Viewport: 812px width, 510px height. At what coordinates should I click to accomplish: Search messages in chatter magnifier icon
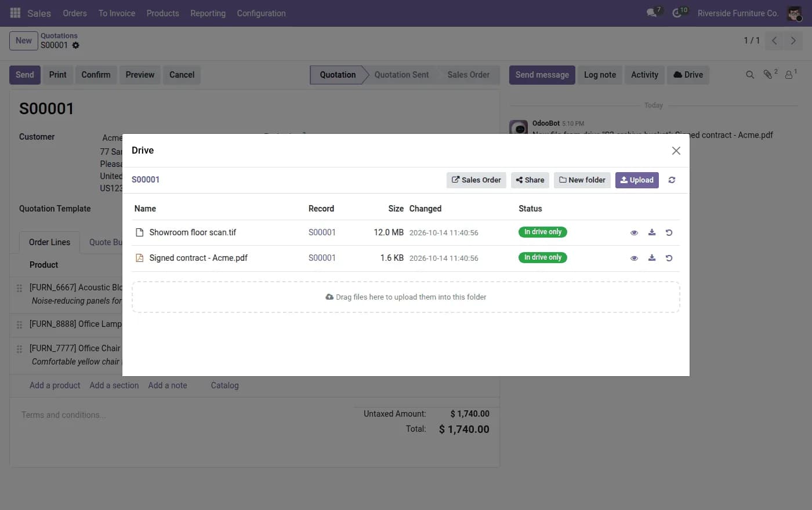pyautogui.click(x=749, y=75)
